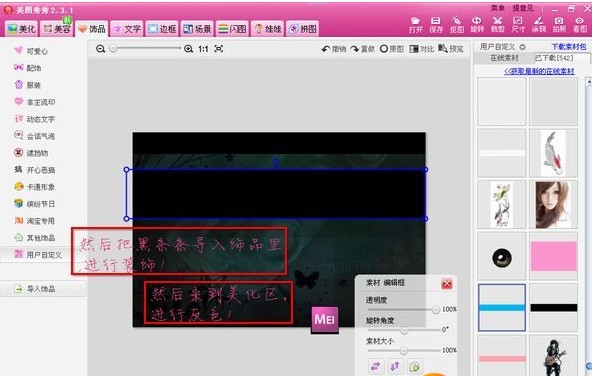Select 开心恶搞 funny category

pyautogui.click(x=35, y=170)
